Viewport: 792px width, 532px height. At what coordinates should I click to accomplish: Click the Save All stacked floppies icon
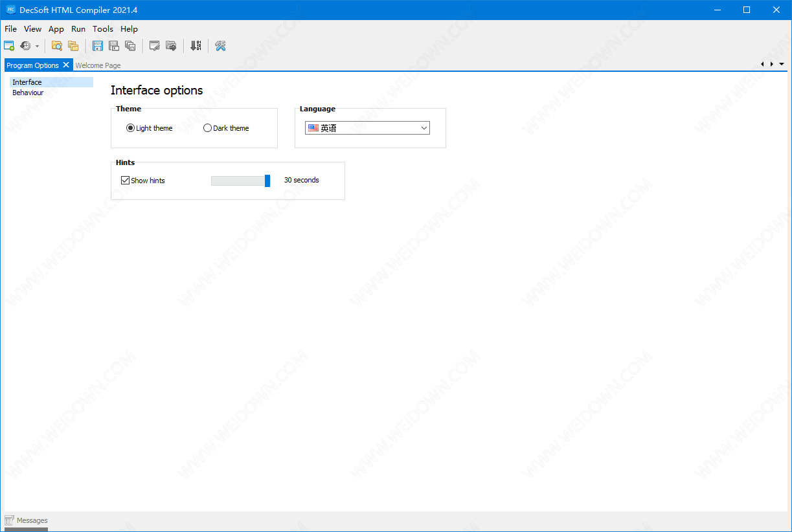130,46
